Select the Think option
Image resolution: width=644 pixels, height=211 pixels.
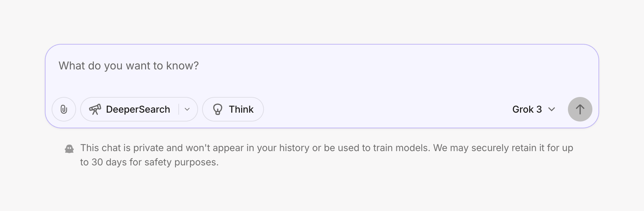tap(233, 109)
